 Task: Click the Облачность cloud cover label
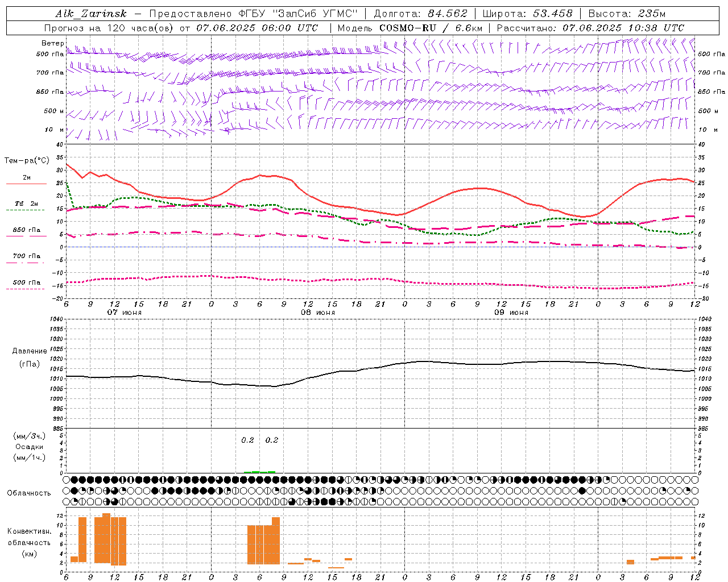pos(29,493)
